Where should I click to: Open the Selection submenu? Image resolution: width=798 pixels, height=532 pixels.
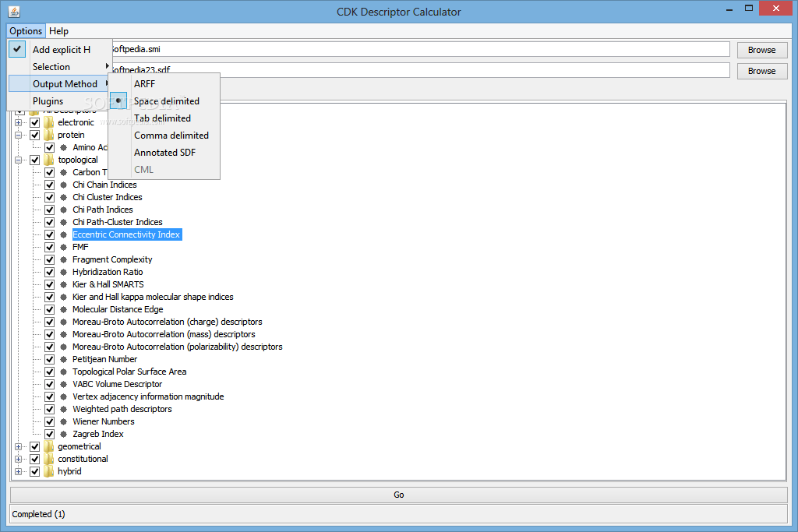point(59,67)
